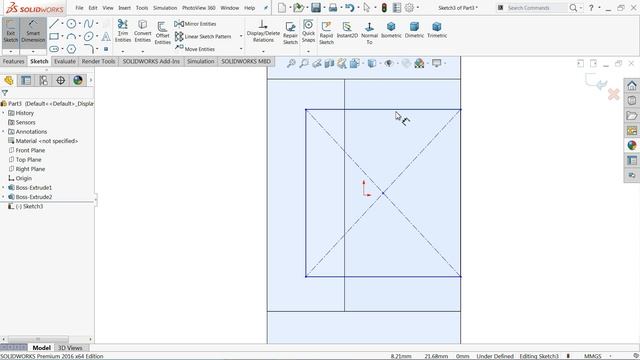Click Offset Entities tool
The width and height of the screenshot is (640, 360).
[162, 33]
